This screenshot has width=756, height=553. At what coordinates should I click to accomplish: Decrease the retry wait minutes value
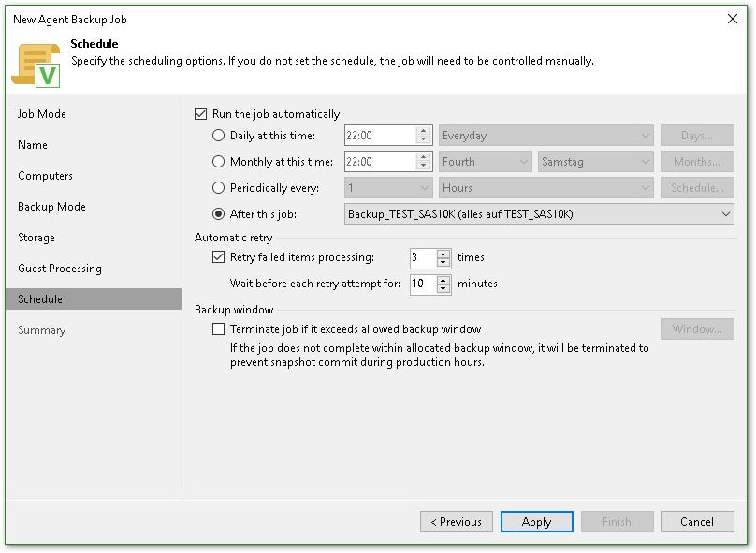click(443, 288)
